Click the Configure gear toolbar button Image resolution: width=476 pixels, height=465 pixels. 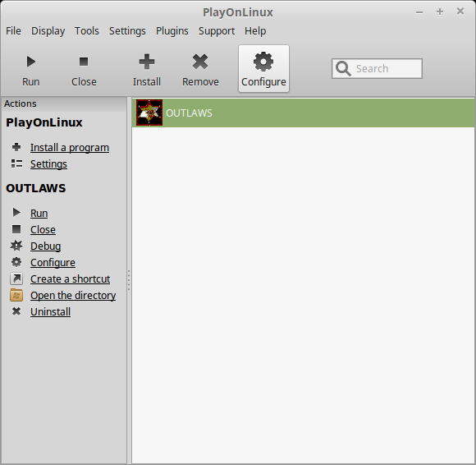point(263,69)
